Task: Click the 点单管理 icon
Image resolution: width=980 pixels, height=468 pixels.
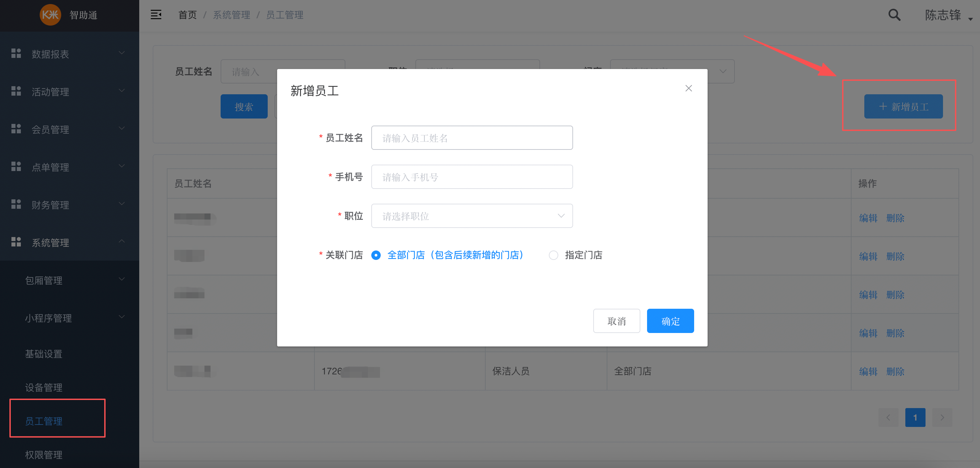Action: tap(16, 166)
